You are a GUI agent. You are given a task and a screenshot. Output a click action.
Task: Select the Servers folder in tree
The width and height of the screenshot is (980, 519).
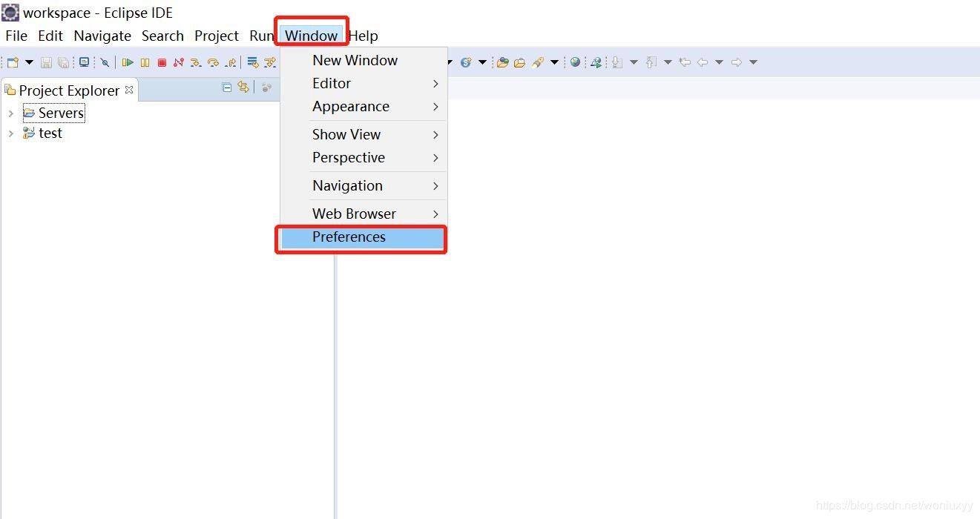pyautogui.click(x=53, y=113)
